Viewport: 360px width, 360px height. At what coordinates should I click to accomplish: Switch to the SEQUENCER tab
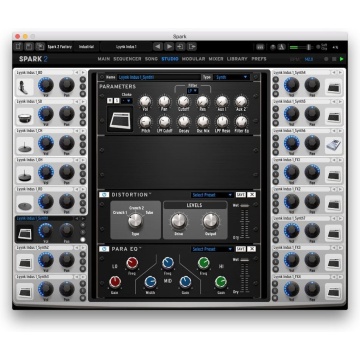pyautogui.click(x=127, y=59)
